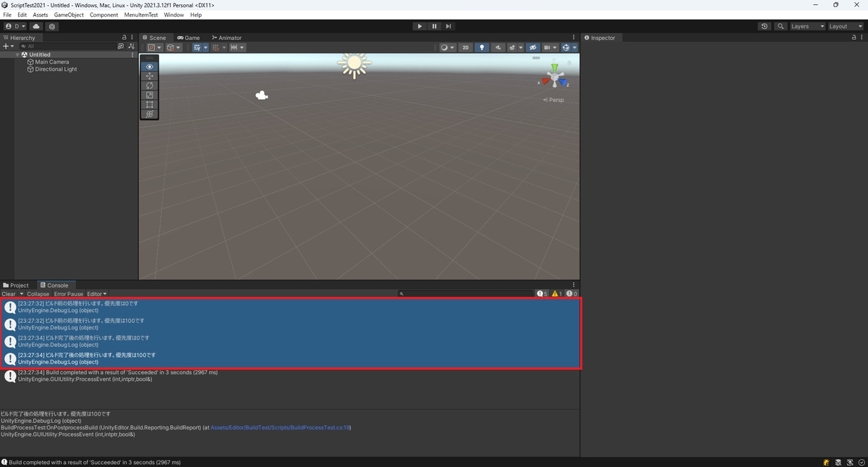Select the Rotate tool in scene overlay
Viewport: 868px width, 467px height.
click(x=150, y=85)
